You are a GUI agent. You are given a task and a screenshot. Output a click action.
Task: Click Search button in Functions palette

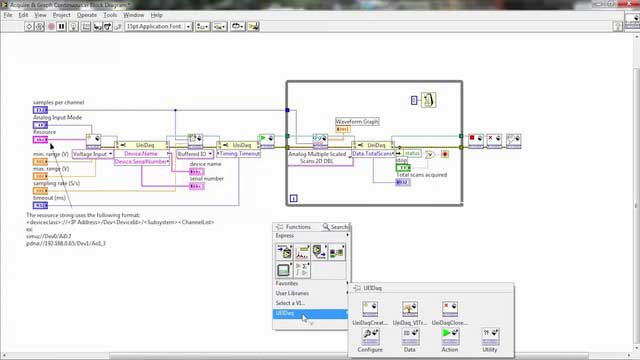(x=336, y=227)
